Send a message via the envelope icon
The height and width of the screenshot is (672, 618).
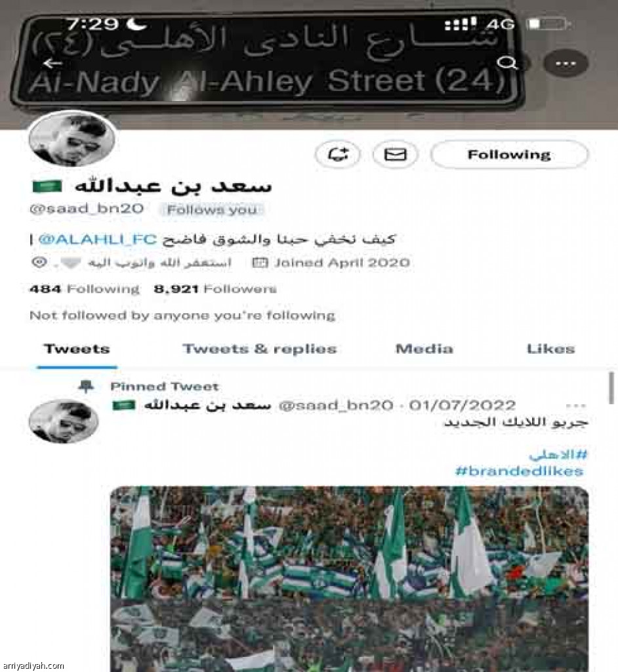(x=395, y=154)
